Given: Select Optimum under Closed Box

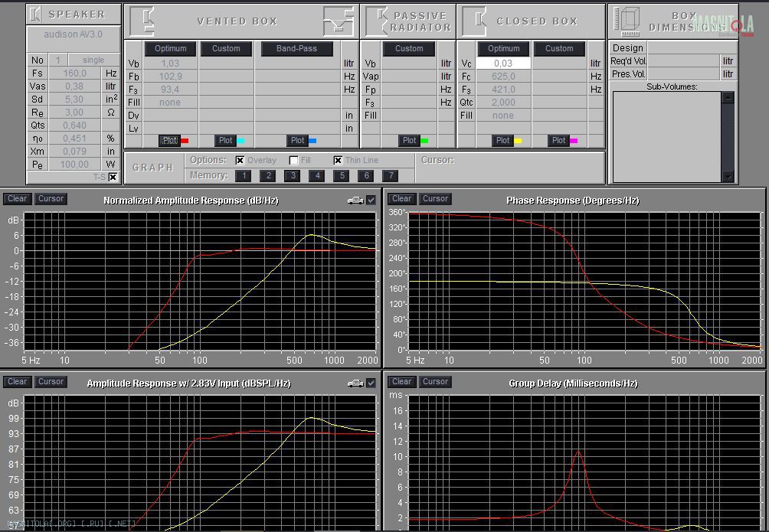Looking at the screenshot, I should pos(504,48).
